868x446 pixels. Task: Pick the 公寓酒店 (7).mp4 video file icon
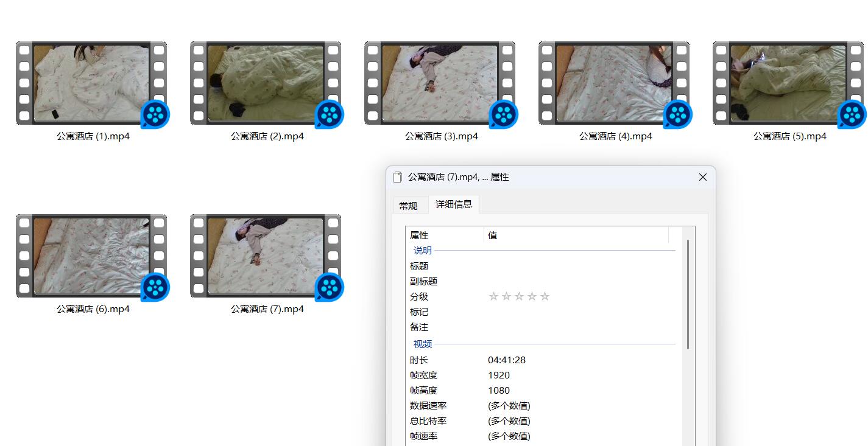pyautogui.click(x=266, y=256)
